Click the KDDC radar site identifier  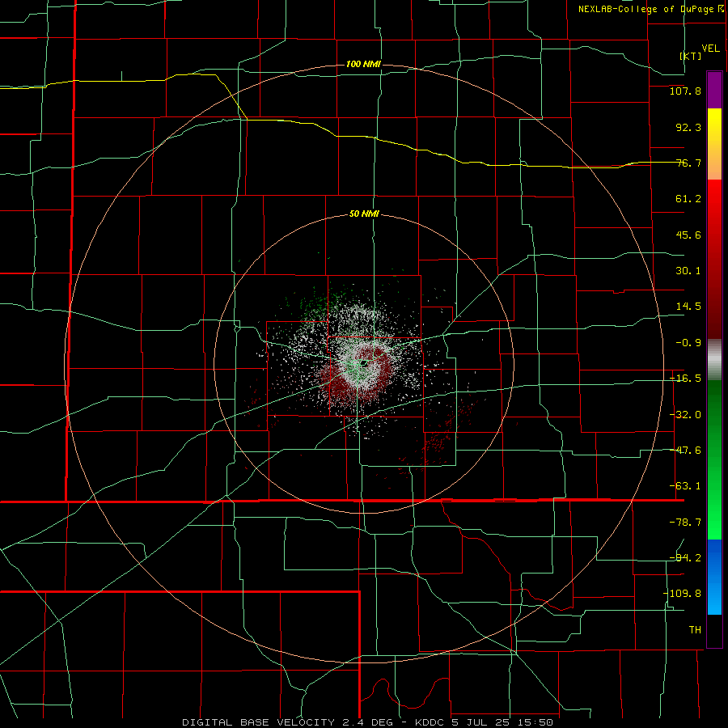[x=430, y=722]
